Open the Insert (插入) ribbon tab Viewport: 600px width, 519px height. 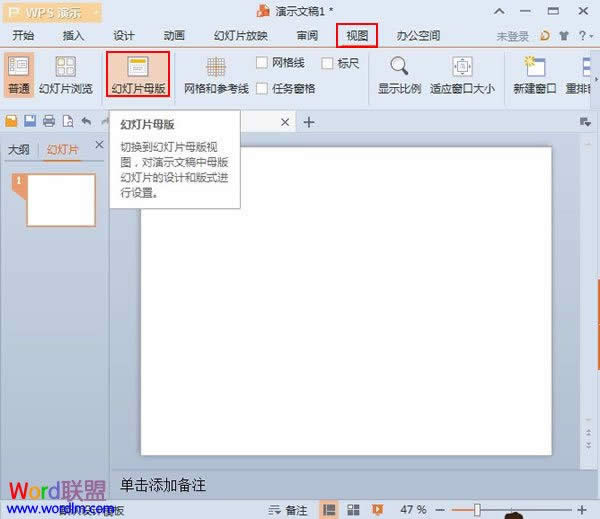[x=73, y=35]
